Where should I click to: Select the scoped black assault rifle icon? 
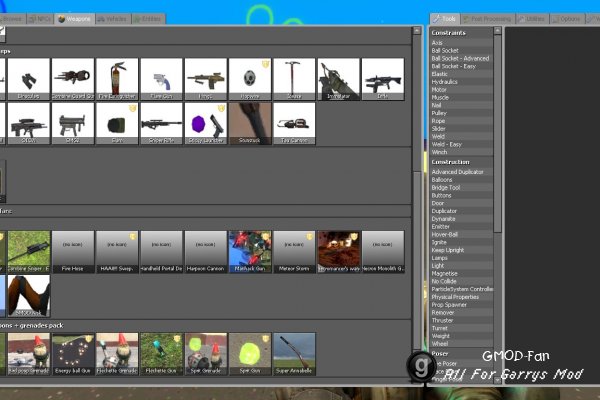29,124
